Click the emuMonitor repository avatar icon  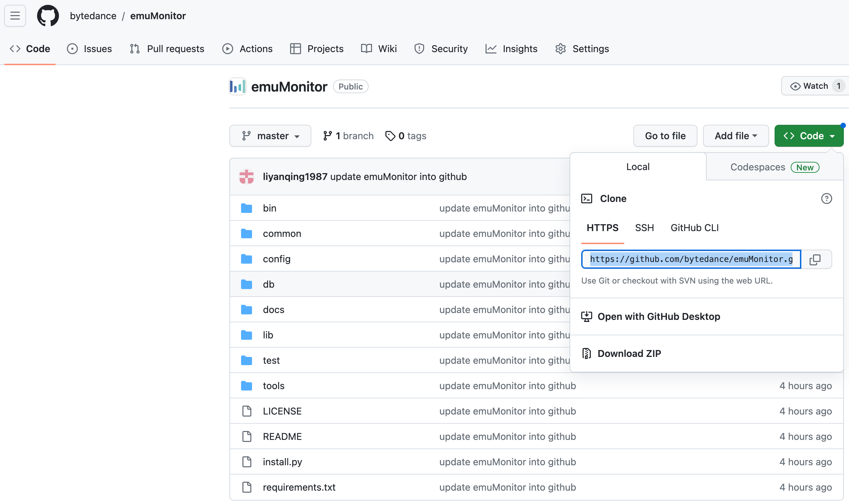[238, 86]
